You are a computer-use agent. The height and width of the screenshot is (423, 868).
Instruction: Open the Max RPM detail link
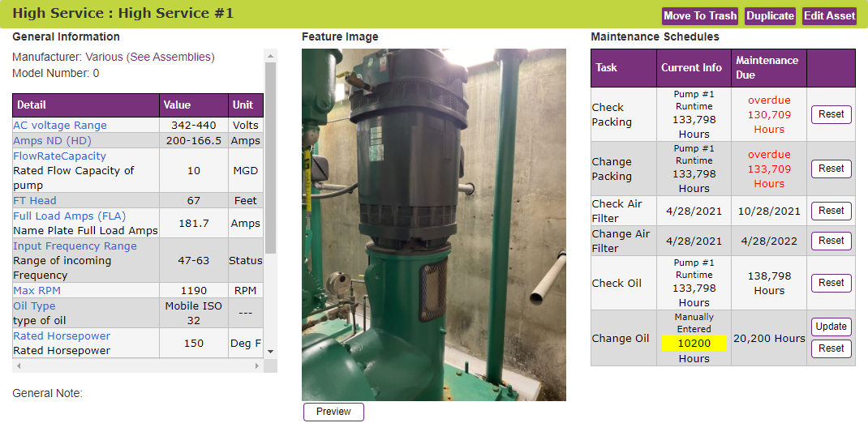(x=37, y=290)
